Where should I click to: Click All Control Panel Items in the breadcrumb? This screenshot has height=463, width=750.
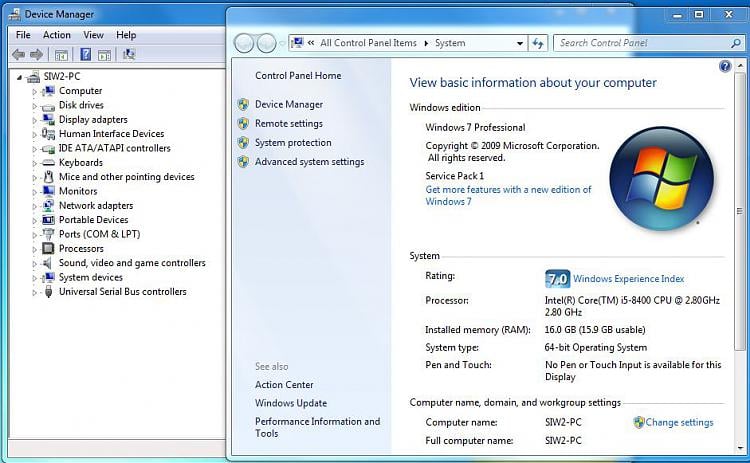pos(368,43)
